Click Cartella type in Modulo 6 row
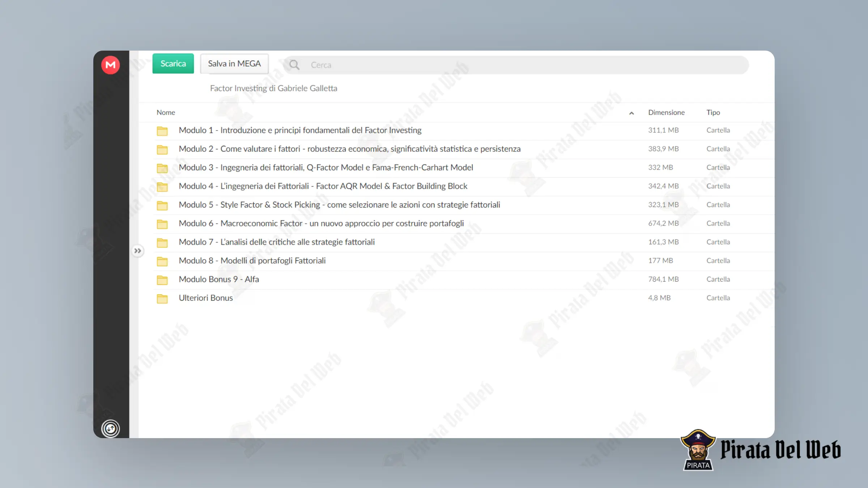 tap(718, 223)
